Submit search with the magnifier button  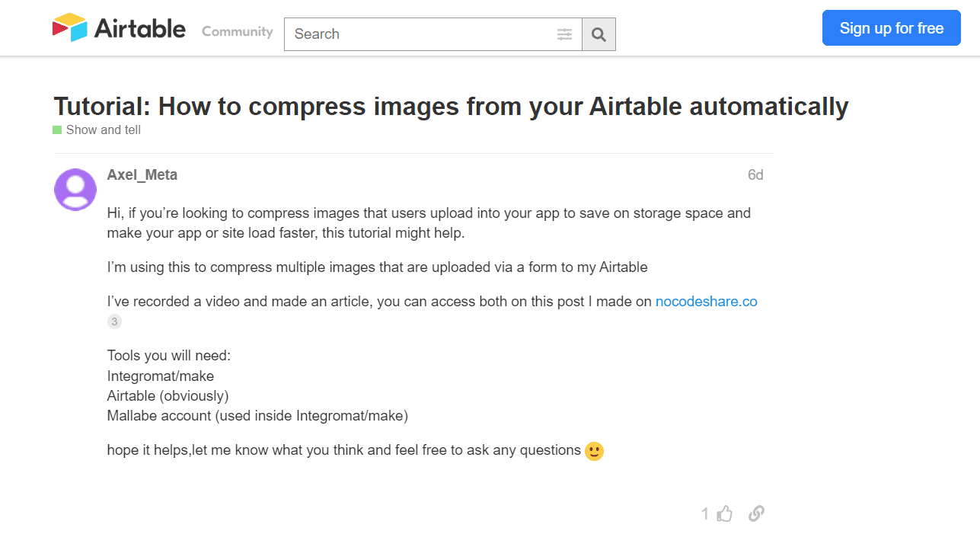point(599,34)
